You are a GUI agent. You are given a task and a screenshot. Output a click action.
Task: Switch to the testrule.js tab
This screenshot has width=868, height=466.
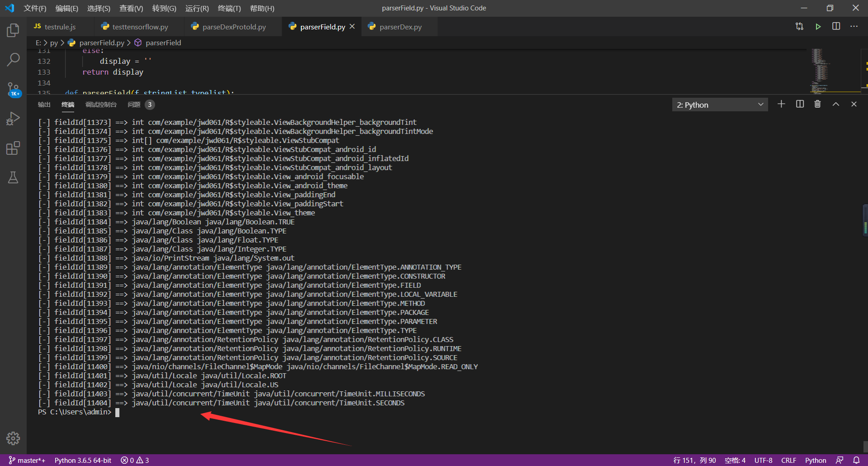click(61, 27)
